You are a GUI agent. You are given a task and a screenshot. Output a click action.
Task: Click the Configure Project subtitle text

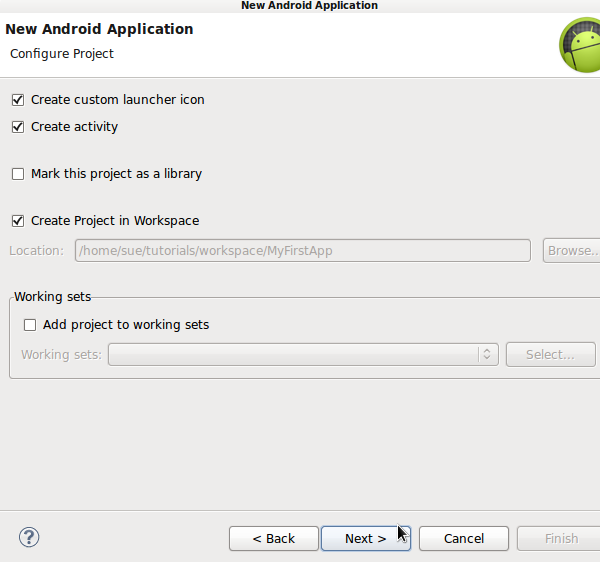pos(62,54)
